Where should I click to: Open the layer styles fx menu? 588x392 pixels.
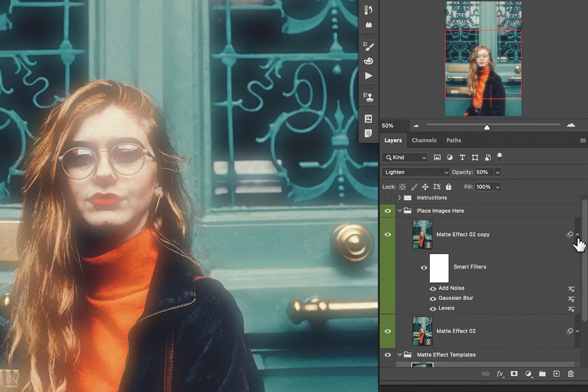tap(500, 374)
